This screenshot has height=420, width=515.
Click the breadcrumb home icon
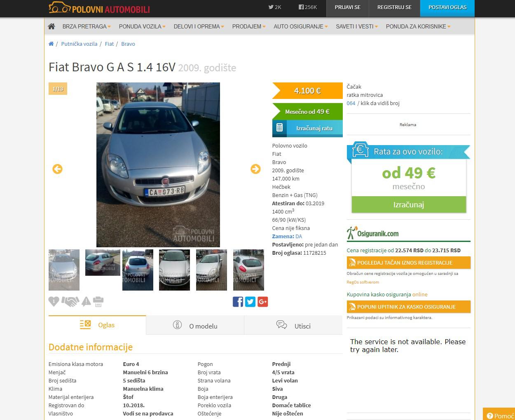click(x=51, y=44)
